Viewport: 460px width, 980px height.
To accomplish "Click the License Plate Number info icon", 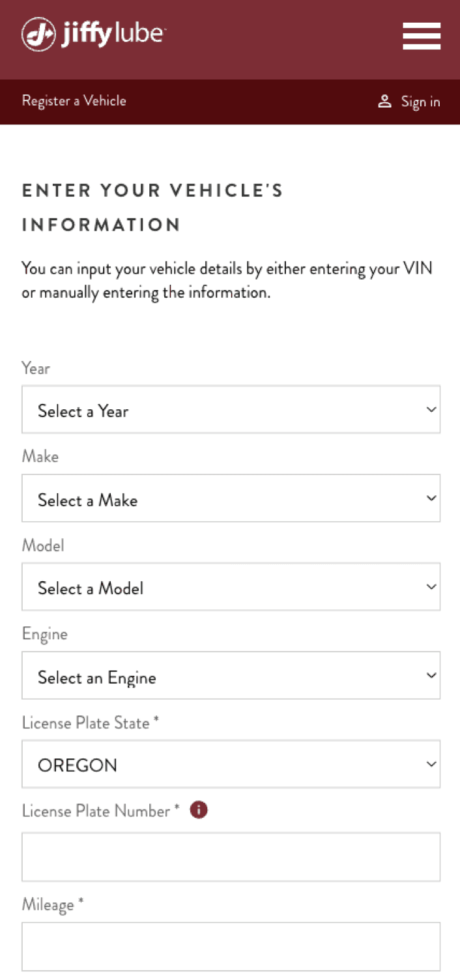I will coord(199,810).
